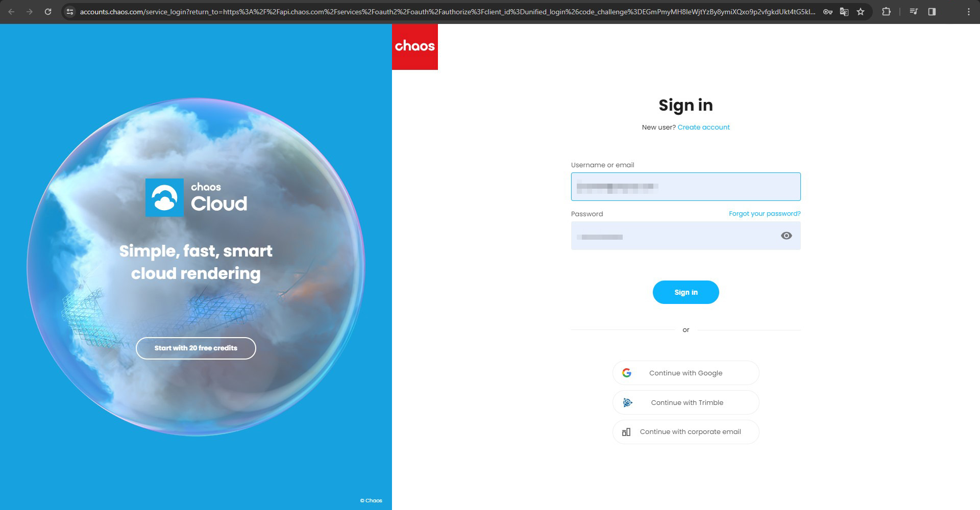This screenshot has width=980, height=510.
Task: Focus the Username or email field
Action: click(685, 187)
